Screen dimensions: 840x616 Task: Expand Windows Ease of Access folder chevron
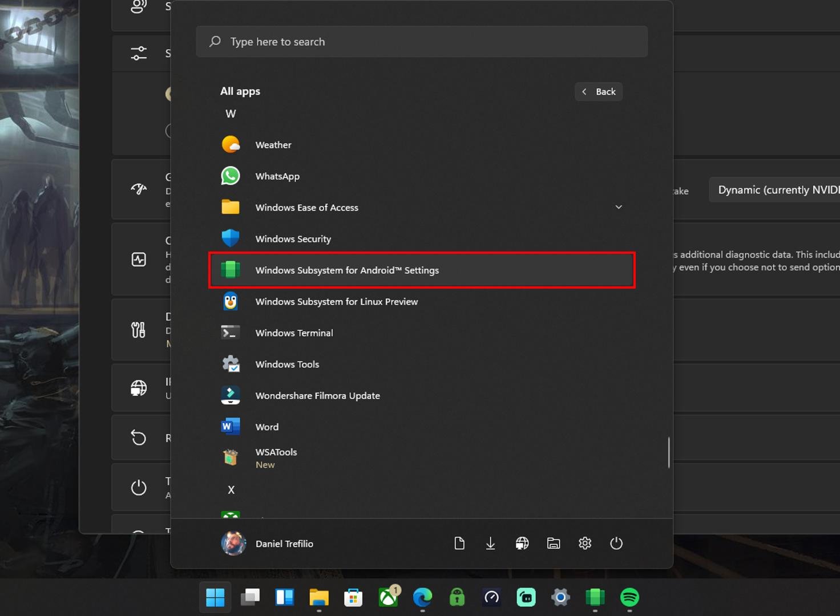click(619, 207)
